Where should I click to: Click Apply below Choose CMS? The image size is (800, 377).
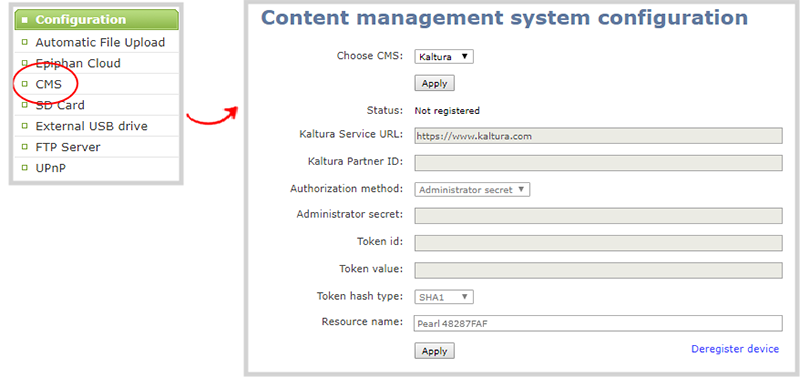pyautogui.click(x=434, y=84)
